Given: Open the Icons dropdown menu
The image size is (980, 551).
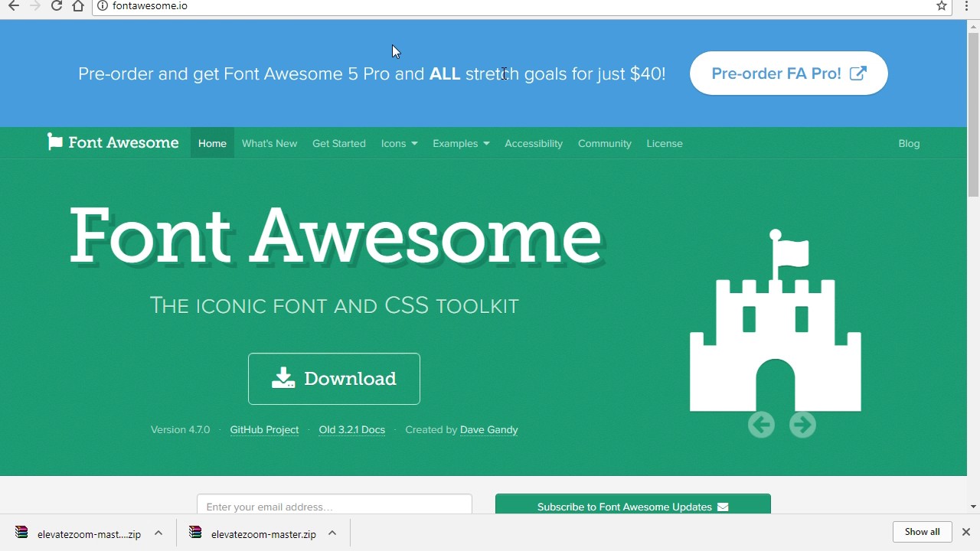Looking at the screenshot, I should pyautogui.click(x=399, y=143).
